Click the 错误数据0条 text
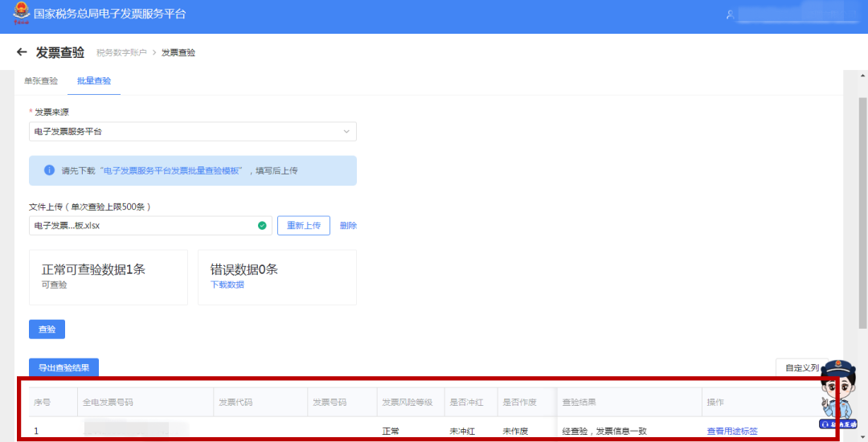868x442 pixels. coord(244,269)
